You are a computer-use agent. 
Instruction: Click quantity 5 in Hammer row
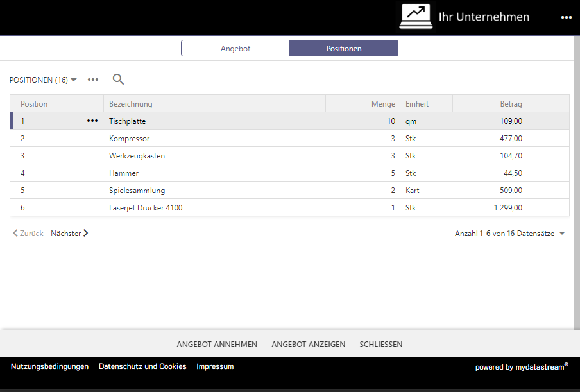pyautogui.click(x=393, y=173)
